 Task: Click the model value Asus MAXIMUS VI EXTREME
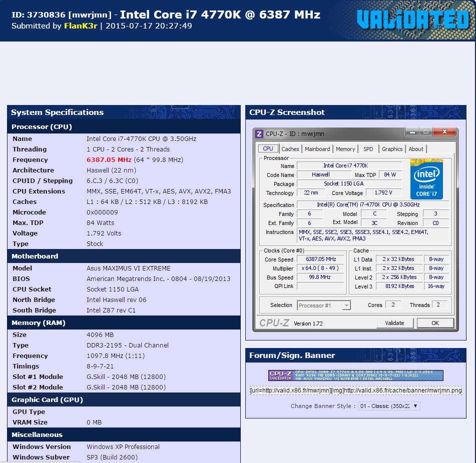click(x=129, y=268)
